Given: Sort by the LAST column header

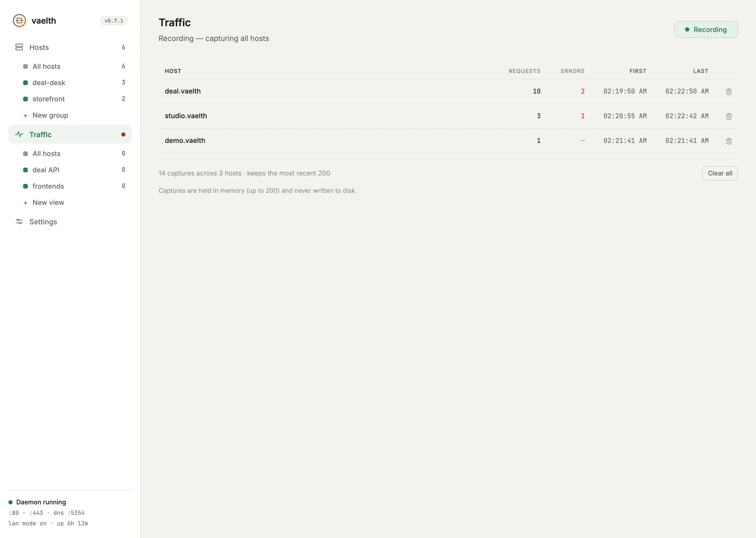Looking at the screenshot, I should [x=701, y=71].
